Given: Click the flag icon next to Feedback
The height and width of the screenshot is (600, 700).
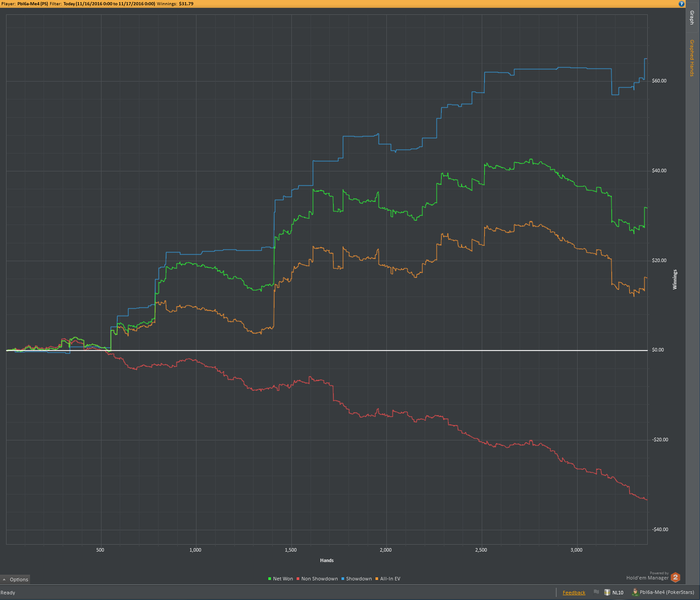Looking at the screenshot, I should (x=596, y=592).
